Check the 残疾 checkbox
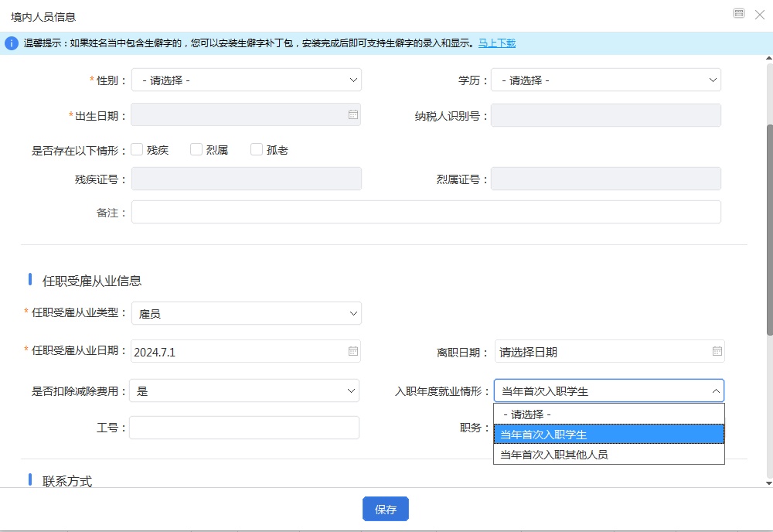The width and height of the screenshot is (773, 532). (x=137, y=149)
